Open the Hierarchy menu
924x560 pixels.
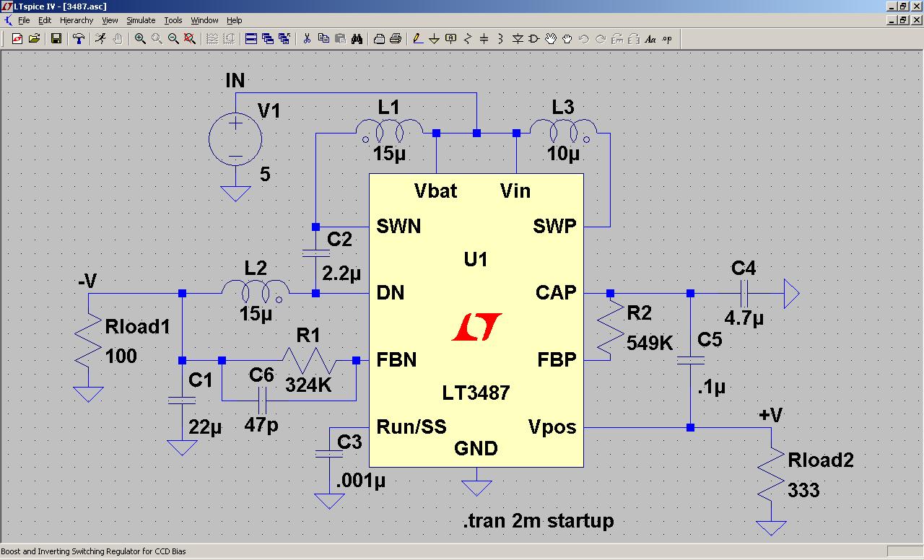pyautogui.click(x=77, y=20)
